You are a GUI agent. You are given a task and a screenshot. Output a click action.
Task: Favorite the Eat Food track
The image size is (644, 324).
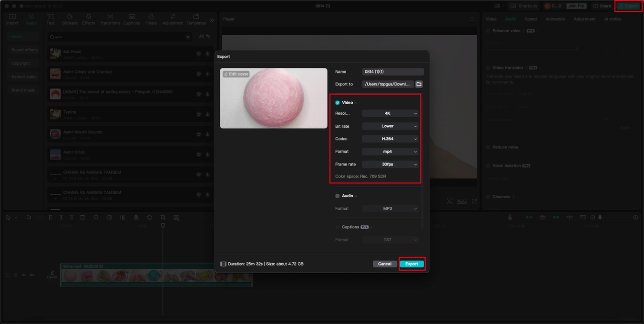pos(199,54)
